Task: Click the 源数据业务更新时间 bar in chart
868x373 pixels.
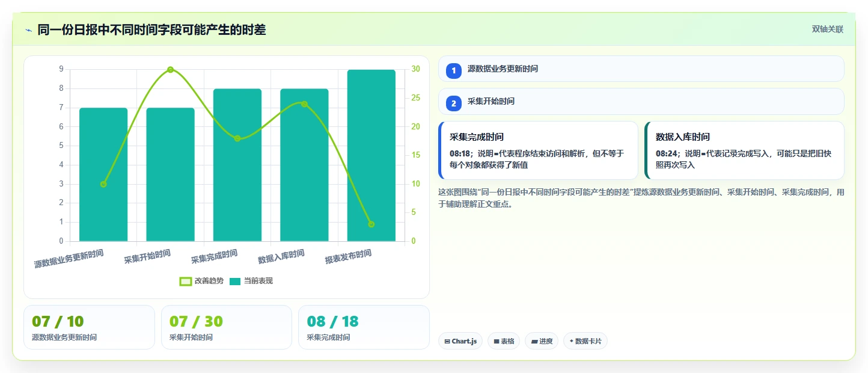Action: point(103,174)
